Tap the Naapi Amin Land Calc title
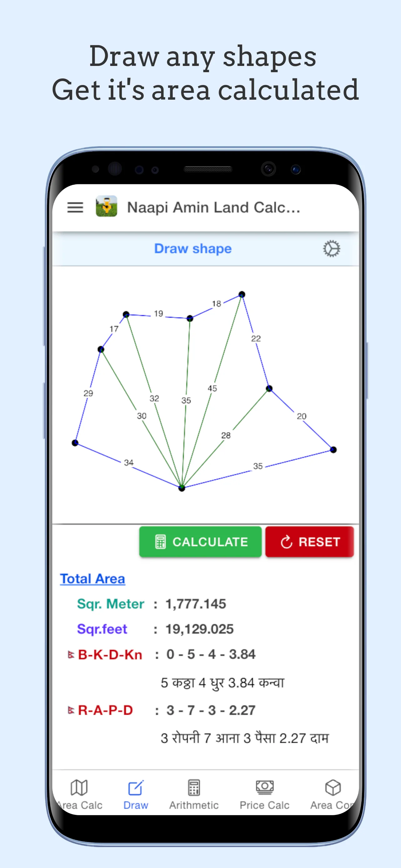 pos(214,207)
